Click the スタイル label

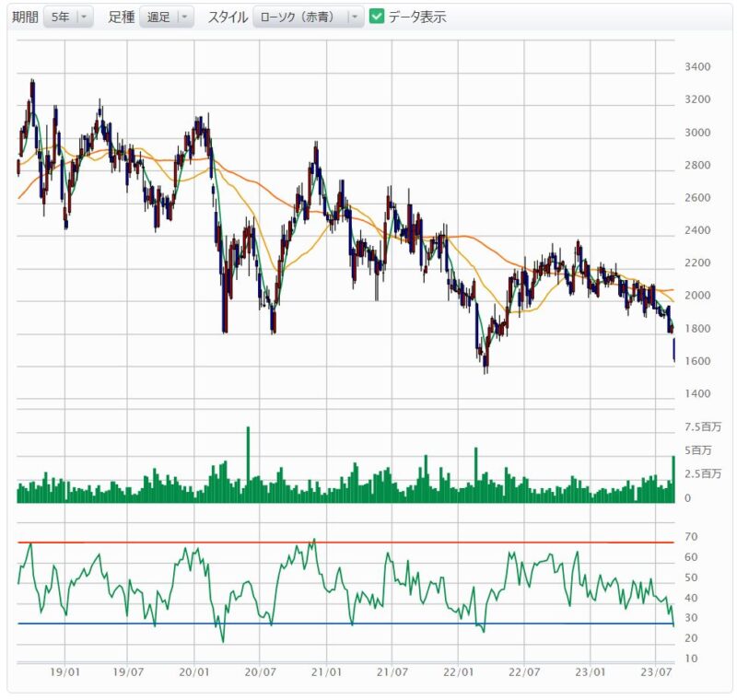click(228, 17)
